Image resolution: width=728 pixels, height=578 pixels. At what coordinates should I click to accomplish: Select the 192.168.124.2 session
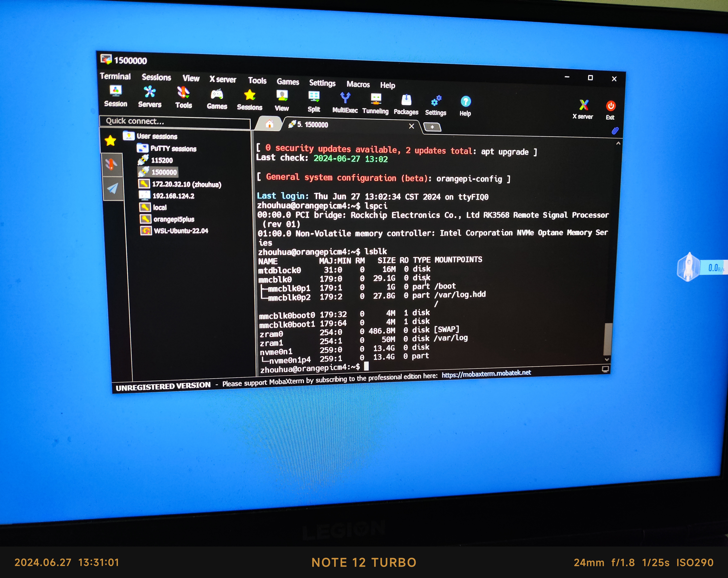(167, 196)
